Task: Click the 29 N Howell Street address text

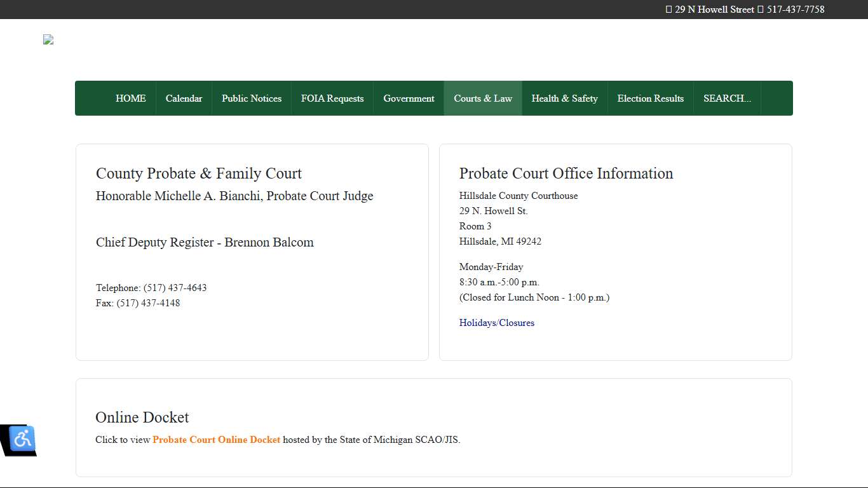Action: click(x=713, y=10)
